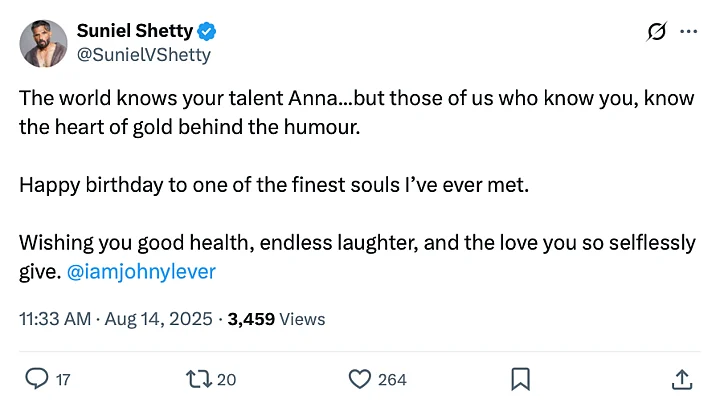This screenshot has height=403, width=720.
Task: Click the reply count of 17
Action: (63, 380)
